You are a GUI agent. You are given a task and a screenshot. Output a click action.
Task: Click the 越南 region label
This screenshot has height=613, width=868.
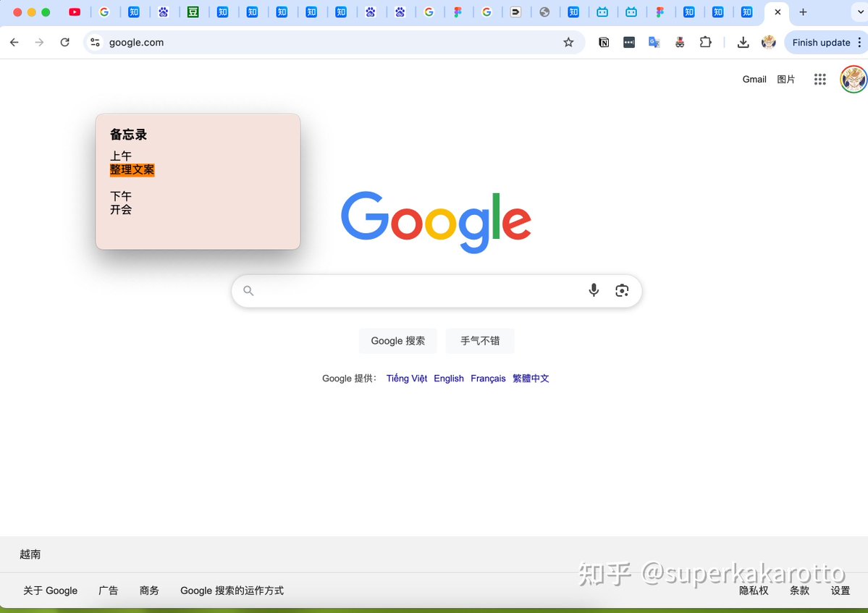pos(30,554)
